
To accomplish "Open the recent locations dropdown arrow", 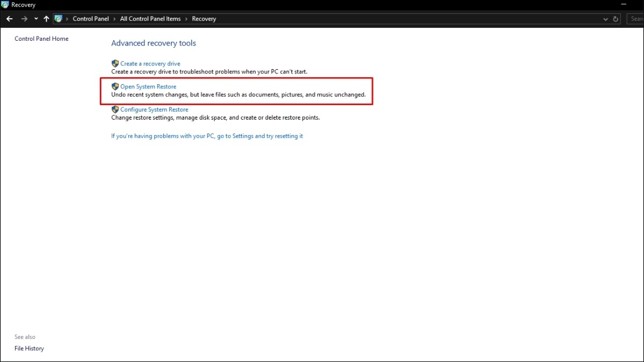I will (x=36, y=19).
